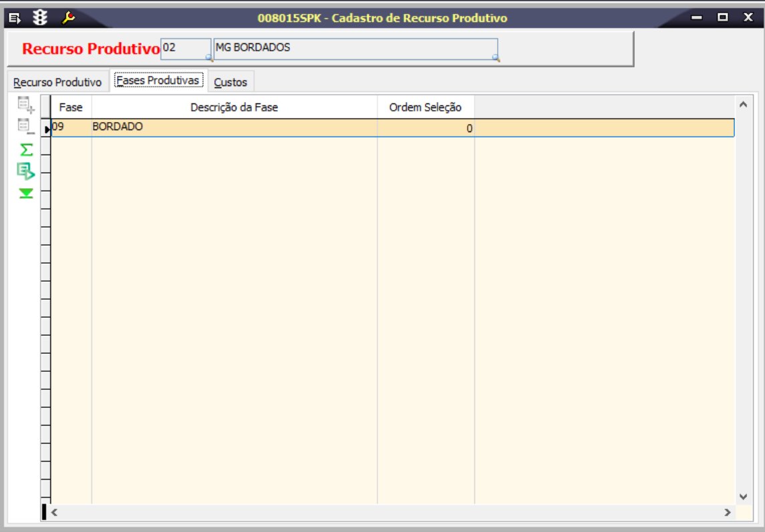Click the green export list arrow icon
The image size is (765, 532).
pos(26,171)
